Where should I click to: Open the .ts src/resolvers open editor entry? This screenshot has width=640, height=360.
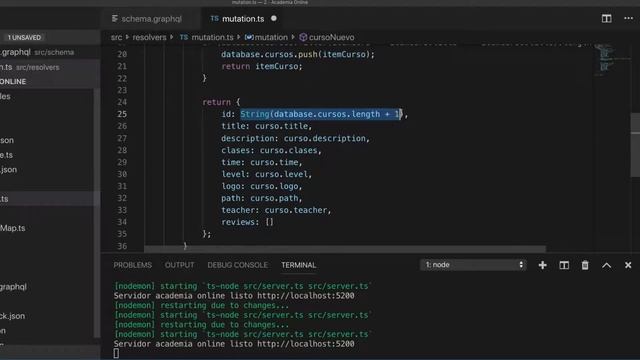pyautogui.click(x=49, y=67)
